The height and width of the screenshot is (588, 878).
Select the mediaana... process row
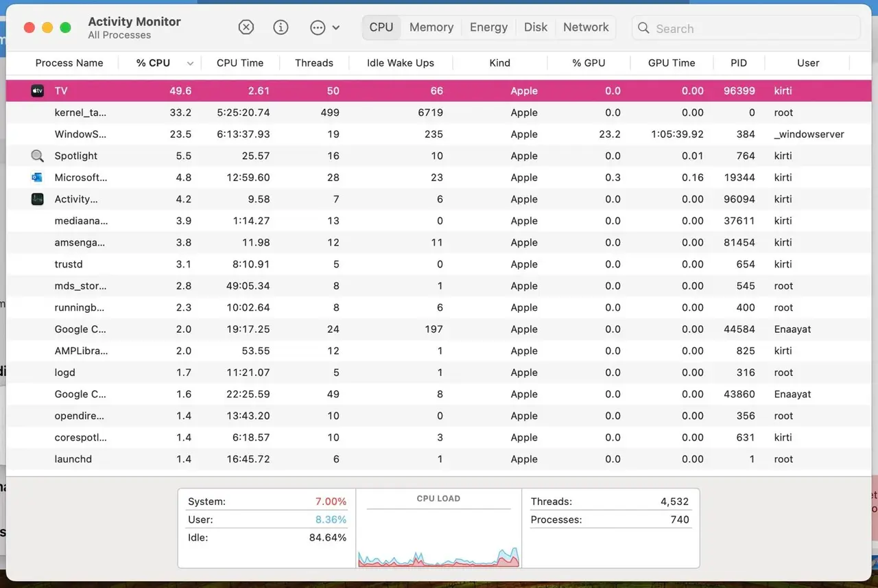(439, 221)
